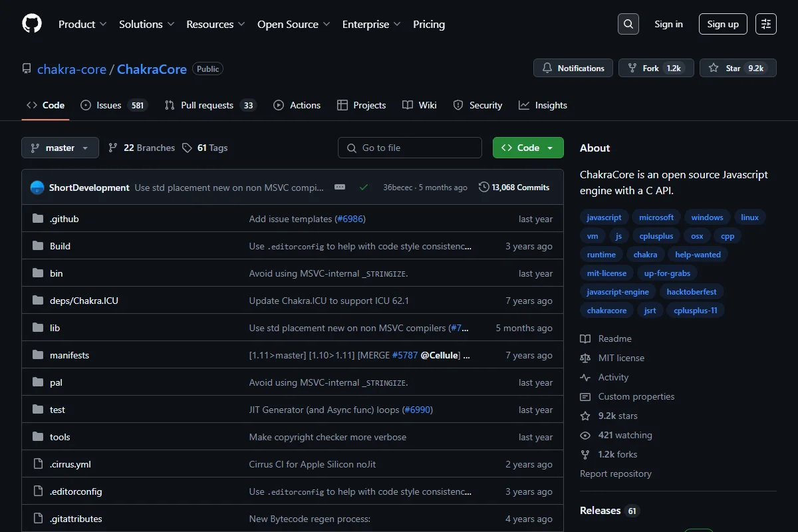Expand the commit message ellipsis icon
This screenshot has width=798, height=532.
(340, 188)
